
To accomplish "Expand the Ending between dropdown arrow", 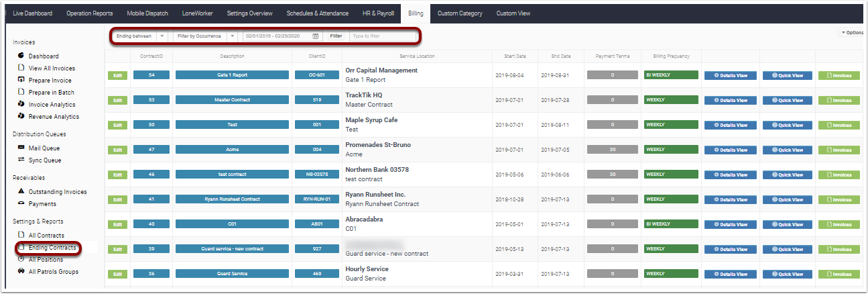I will [162, 36].
